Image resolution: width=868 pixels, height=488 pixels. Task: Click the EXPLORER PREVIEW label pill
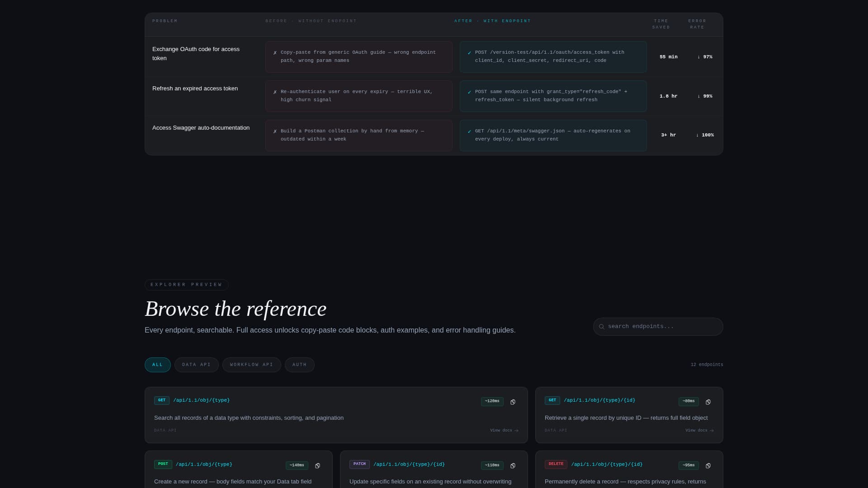click(x=186, y=285)
